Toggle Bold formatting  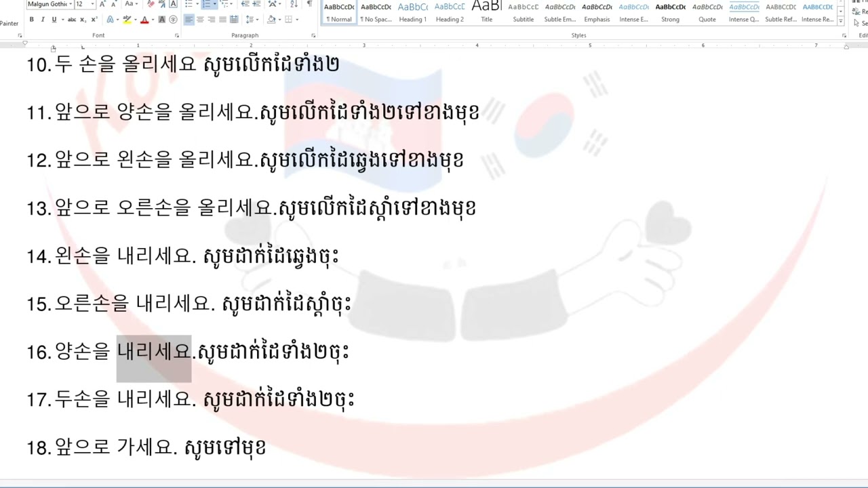tap(31, 20)
